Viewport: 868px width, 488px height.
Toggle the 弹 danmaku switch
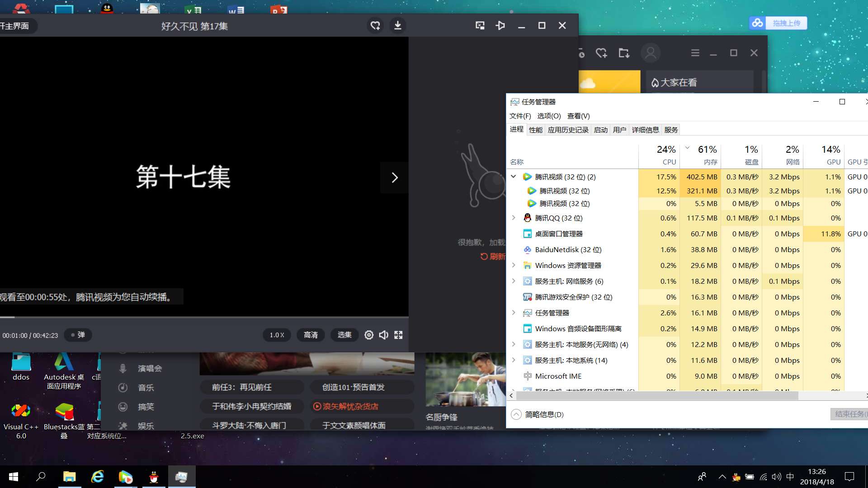click(x=78, y=335)
